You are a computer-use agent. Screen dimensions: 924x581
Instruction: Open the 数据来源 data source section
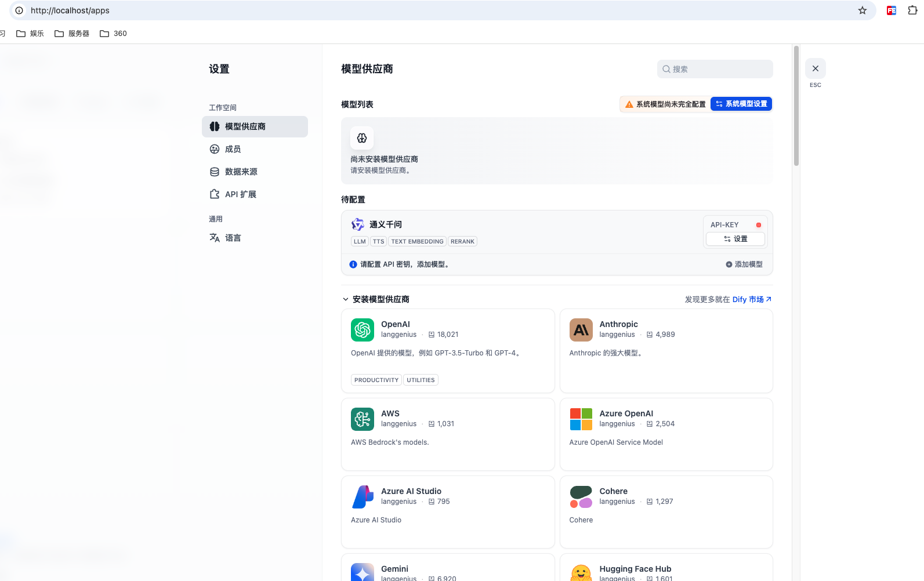pos(255,172)
